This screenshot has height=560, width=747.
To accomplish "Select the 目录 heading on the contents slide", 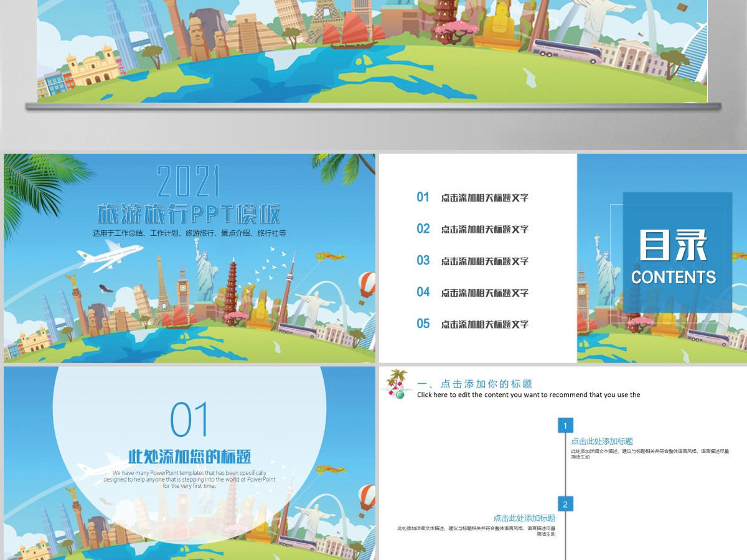I will pyautogui.click(x=674, y=245).
